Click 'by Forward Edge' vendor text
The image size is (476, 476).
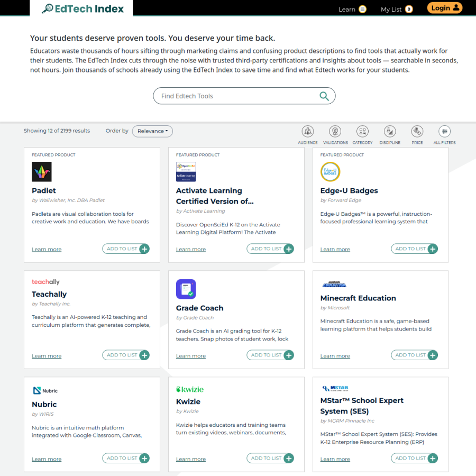(341, 200)
